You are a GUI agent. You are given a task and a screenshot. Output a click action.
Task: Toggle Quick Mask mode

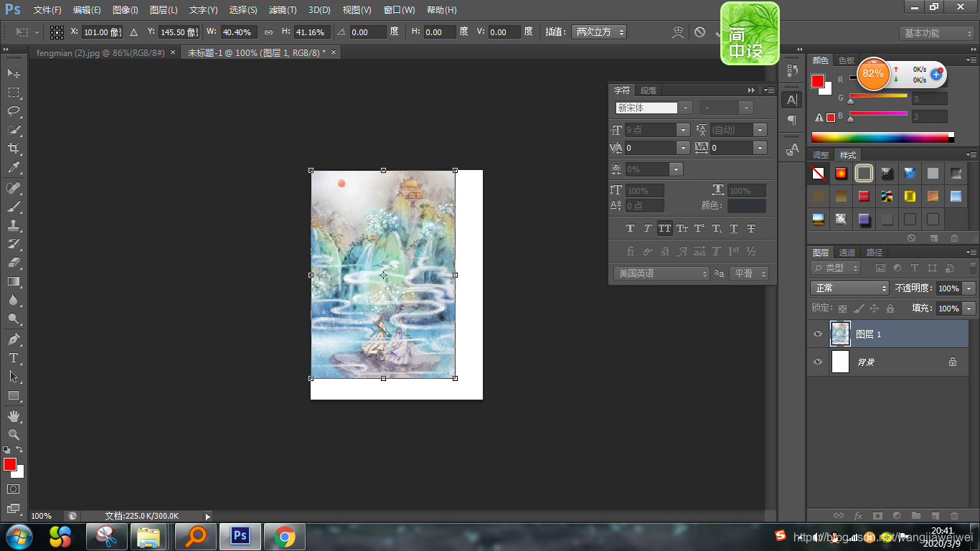14,489
